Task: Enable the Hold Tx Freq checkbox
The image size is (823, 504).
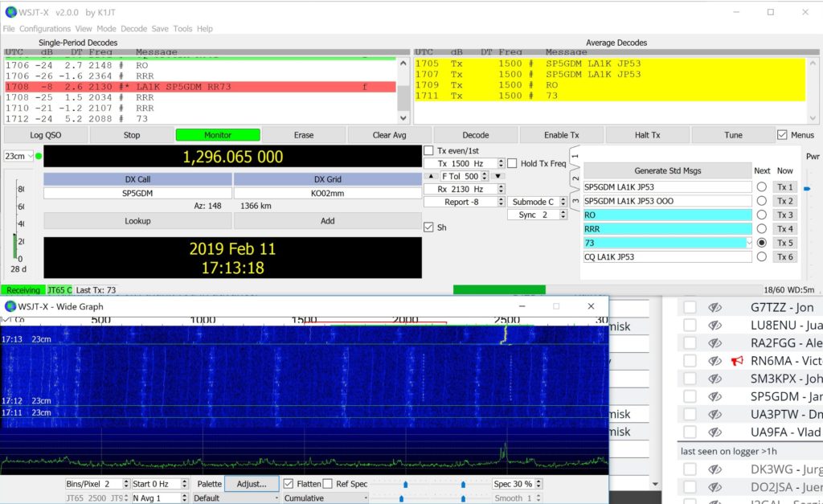Action: point(512,164)
